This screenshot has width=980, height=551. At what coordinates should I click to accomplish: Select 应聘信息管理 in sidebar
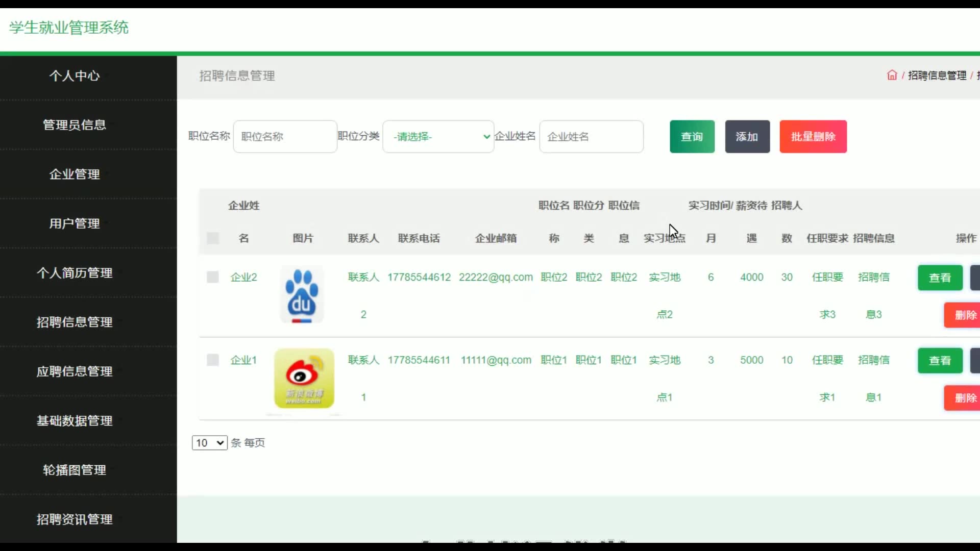click(x=75, y=371)
